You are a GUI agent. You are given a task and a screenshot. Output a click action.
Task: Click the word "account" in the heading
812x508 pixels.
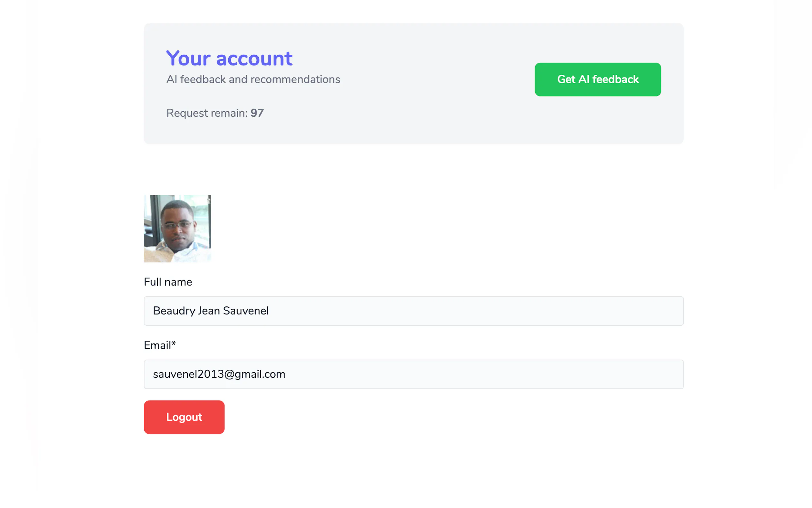pos(254,59)
